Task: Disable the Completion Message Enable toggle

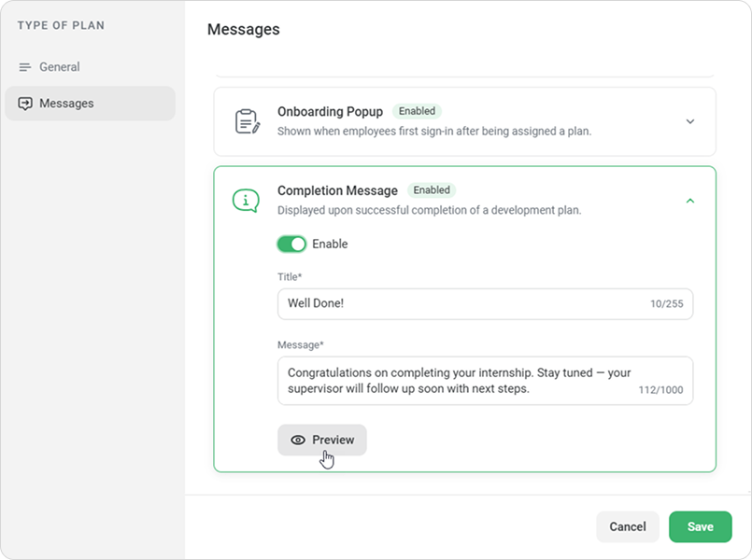Action: tap(291, 244)
